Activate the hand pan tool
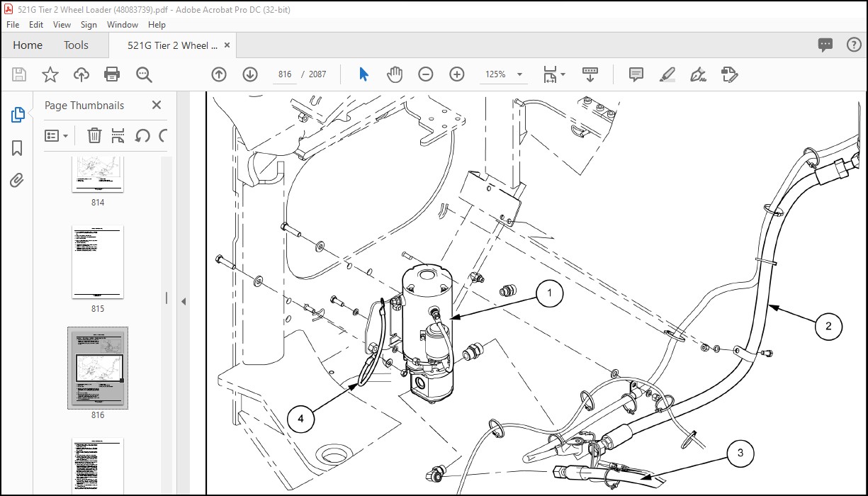 pos(395,74)
